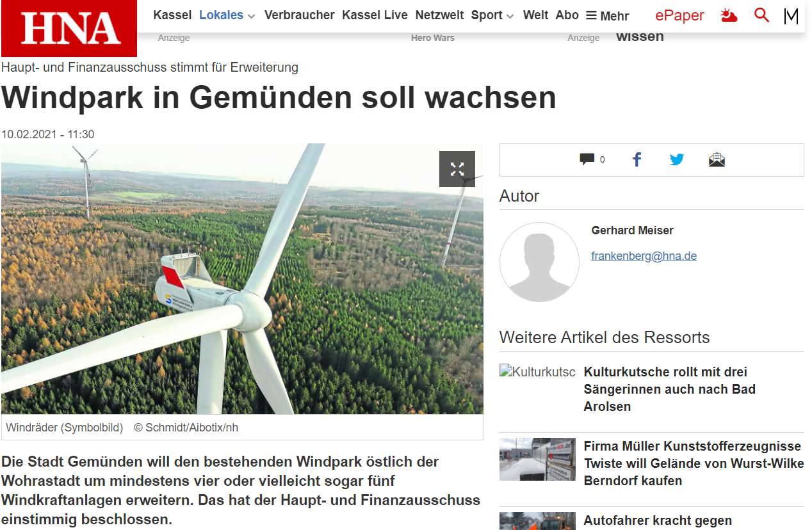Open the search magnifier icon

(761, 15)
